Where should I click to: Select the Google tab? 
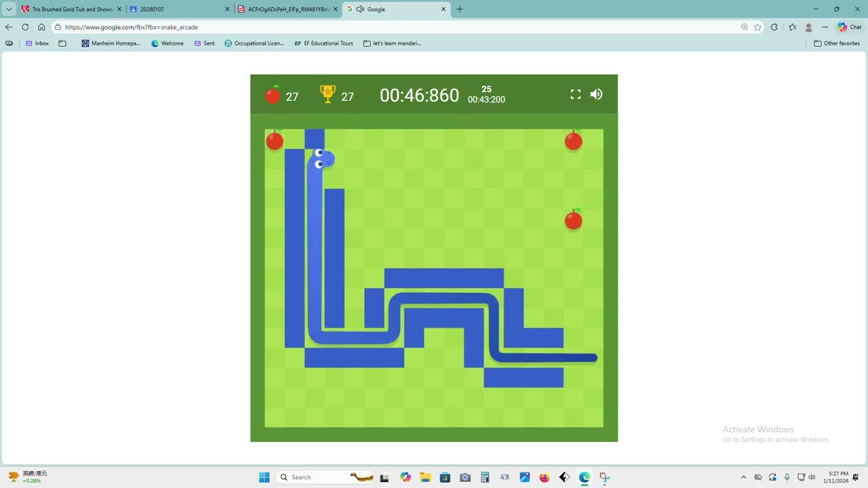click(397, 9)
